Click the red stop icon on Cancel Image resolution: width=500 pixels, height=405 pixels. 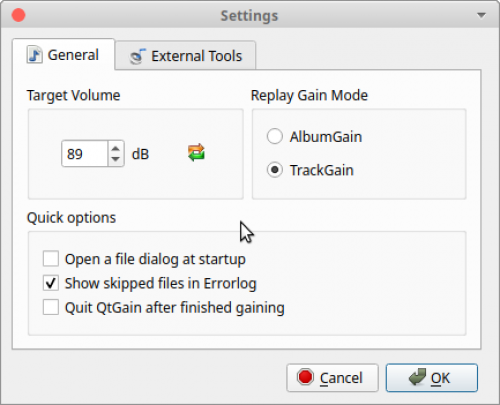(305, 377)
